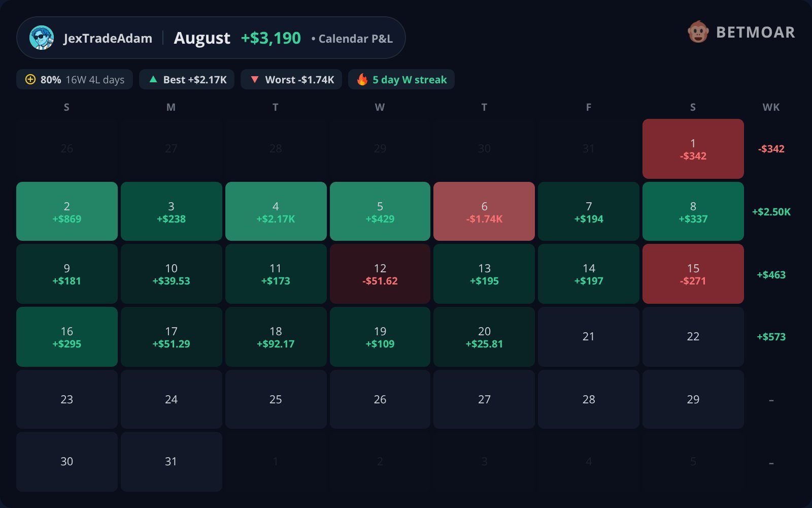Click the yellow win-rate circle icon
812x508 pixels.
[30, 80]
